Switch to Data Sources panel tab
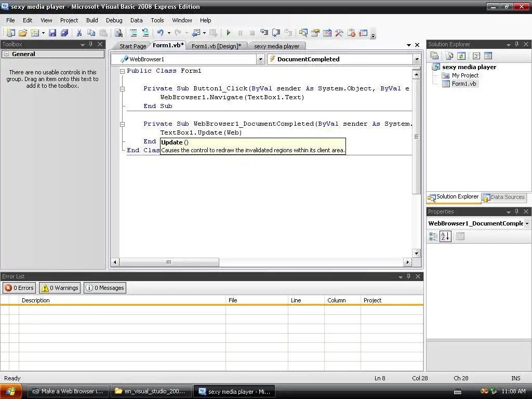The height and width of the screenshot is (399, 532). tap(504, 197)
